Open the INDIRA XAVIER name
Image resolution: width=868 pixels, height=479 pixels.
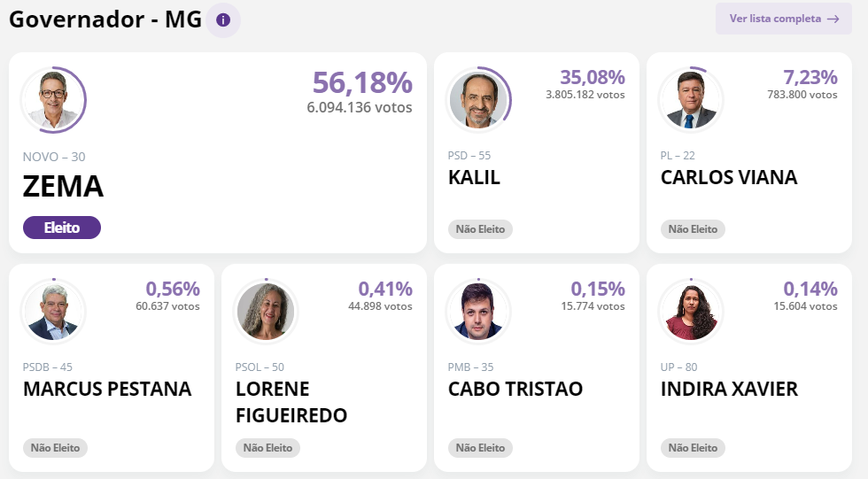[729, 389]
